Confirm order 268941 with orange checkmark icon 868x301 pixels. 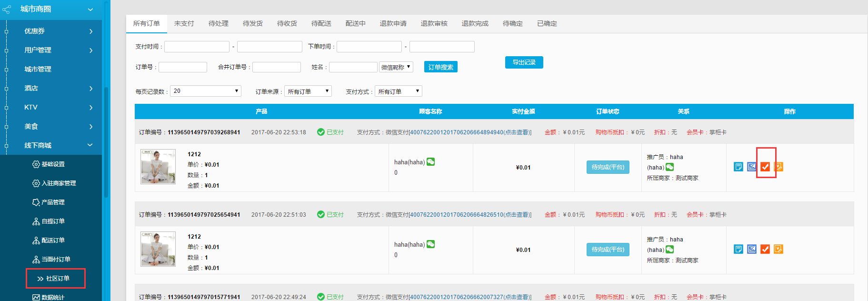[x=765, y=167]
